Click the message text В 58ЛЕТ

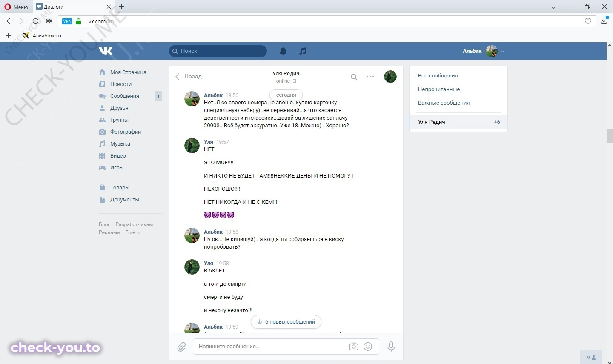(215, 271)
